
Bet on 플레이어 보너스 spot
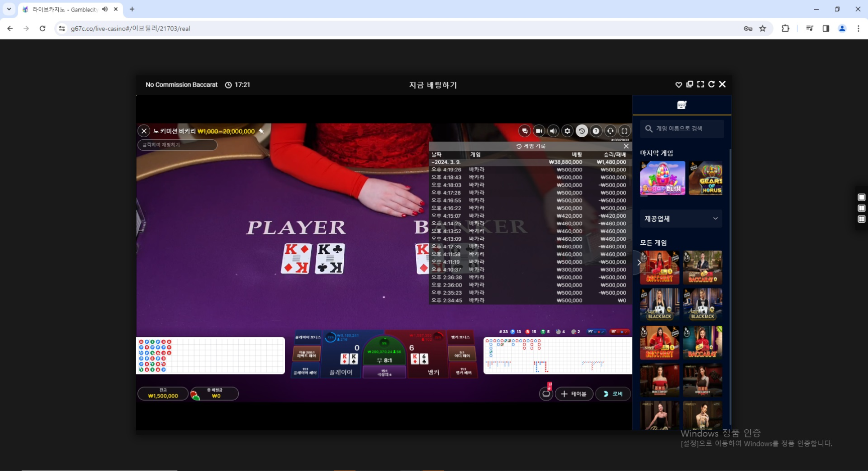(x=308, y=337)
